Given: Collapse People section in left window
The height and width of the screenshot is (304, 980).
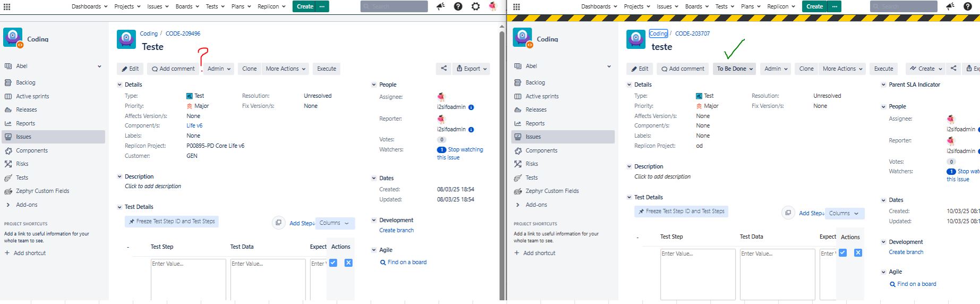Looking at the screenshot, I should [374, 85].
